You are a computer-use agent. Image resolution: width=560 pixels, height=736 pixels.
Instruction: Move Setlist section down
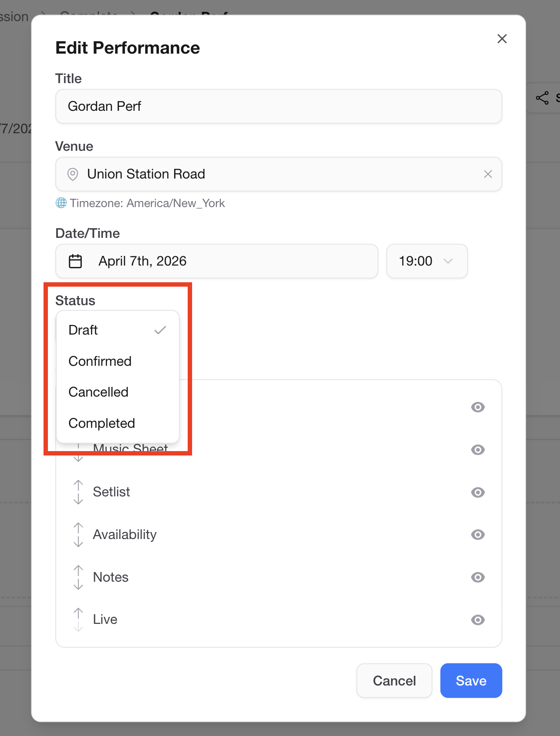coord(78,499)
